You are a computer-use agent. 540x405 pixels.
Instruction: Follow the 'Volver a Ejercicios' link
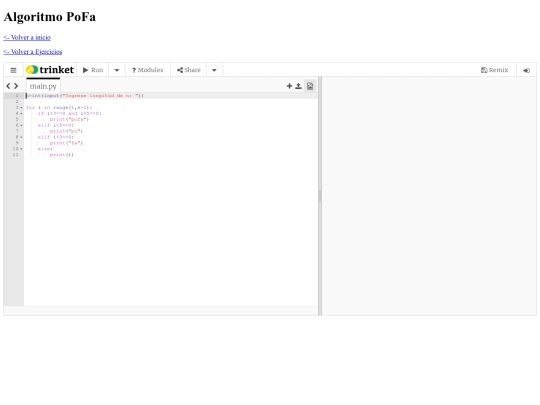tap(33, 52)
